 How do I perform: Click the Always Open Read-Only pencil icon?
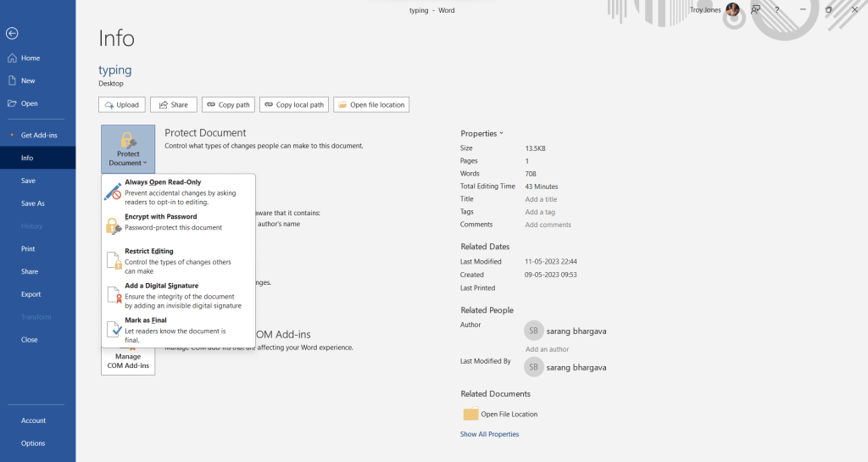pyautogui.click(x=113, y=192)
